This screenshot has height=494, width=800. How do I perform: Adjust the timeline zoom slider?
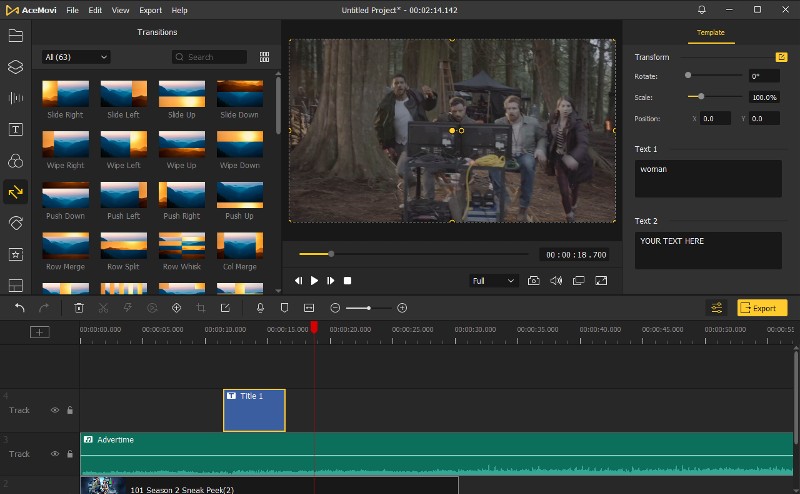(x=368, y=308)
